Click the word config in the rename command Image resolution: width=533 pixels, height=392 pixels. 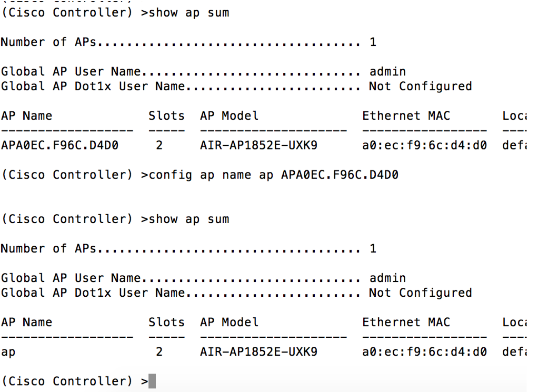(x=170, y=175)
